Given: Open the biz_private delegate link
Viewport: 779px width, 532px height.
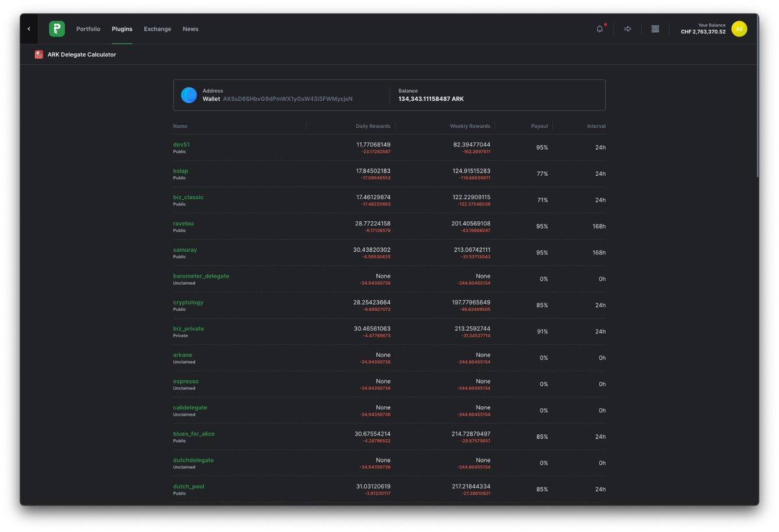Looking at the screenshot, I should pyautogui.click(x=188, y=329).
